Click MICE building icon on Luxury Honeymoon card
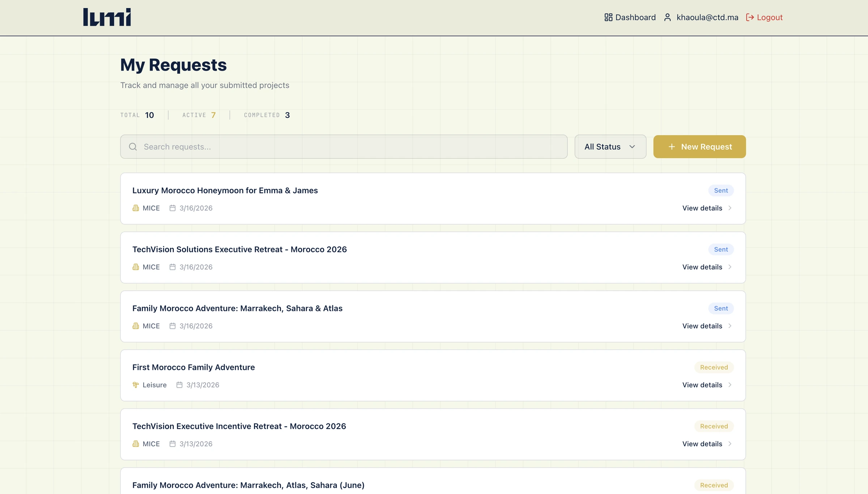The height and width of the screenshot is (494, 868). coord(136,208)
